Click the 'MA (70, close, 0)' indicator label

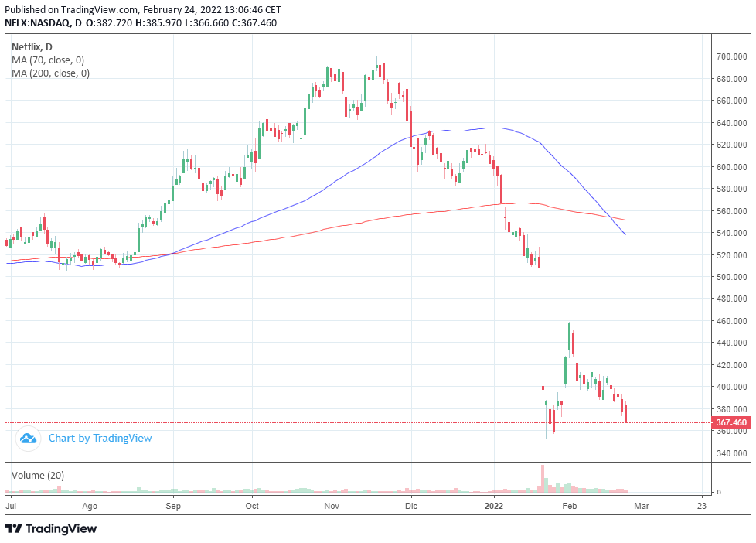pos(48,60)
